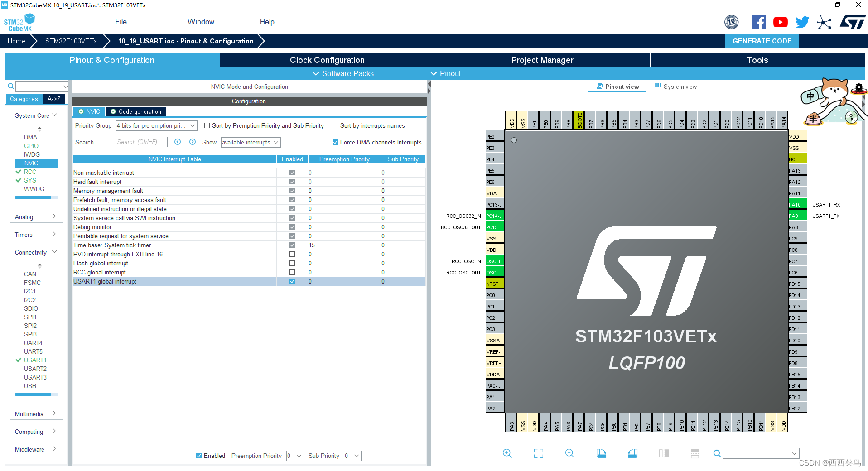This screenshot has width=868, height=471.
Task: Click the ST logo icon
Action: coord(853,22)
